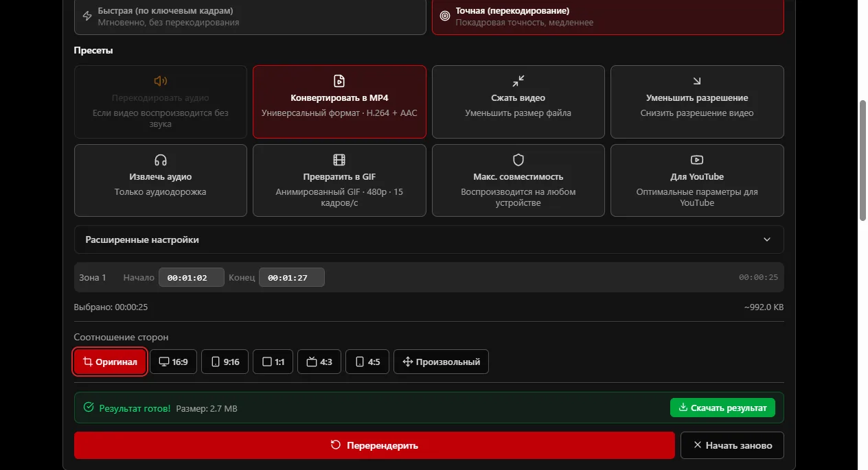Choose the Compress video preset
This screenshot has width=868, height=470.
[x=518, y=102]
